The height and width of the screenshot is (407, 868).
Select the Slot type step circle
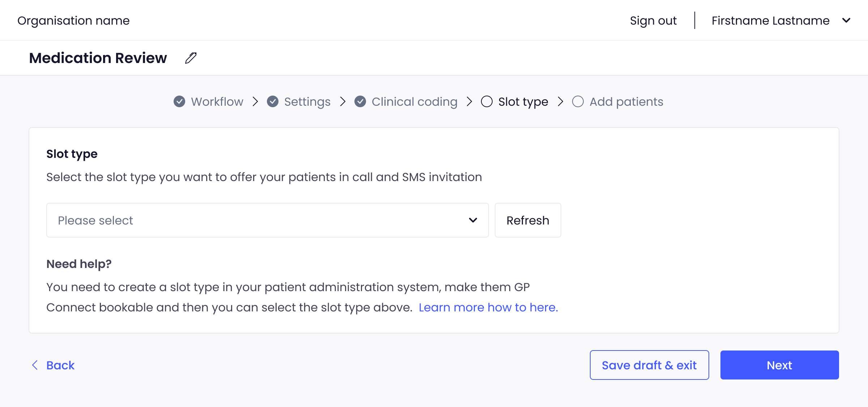click(x=487, y=102)
